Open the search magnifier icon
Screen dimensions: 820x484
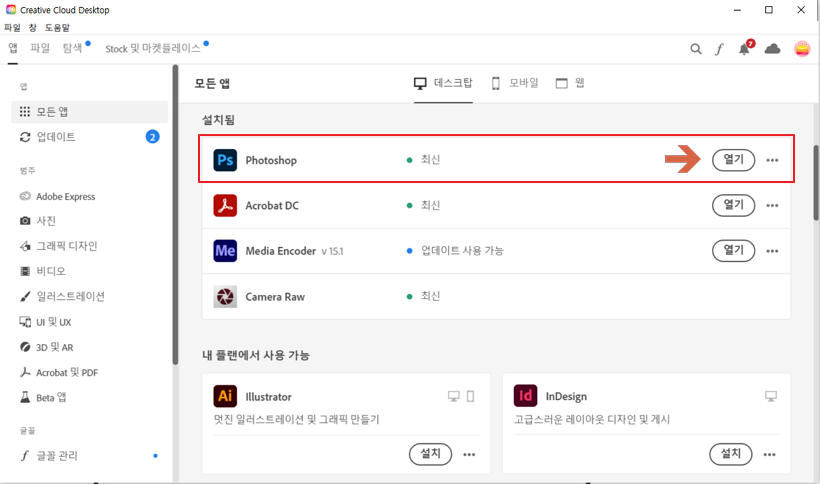(x=696, y=49)
